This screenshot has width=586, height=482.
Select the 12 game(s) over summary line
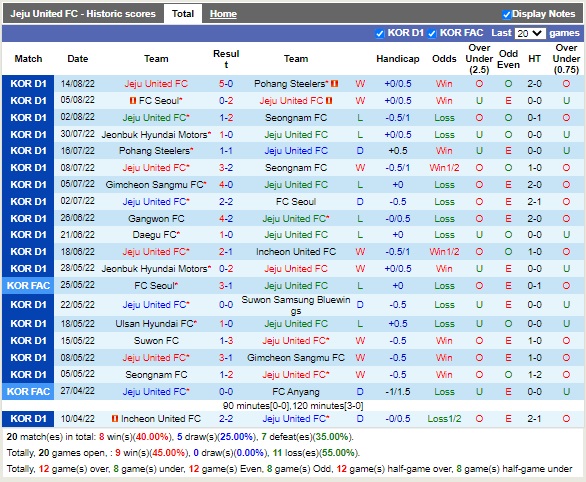289,469
